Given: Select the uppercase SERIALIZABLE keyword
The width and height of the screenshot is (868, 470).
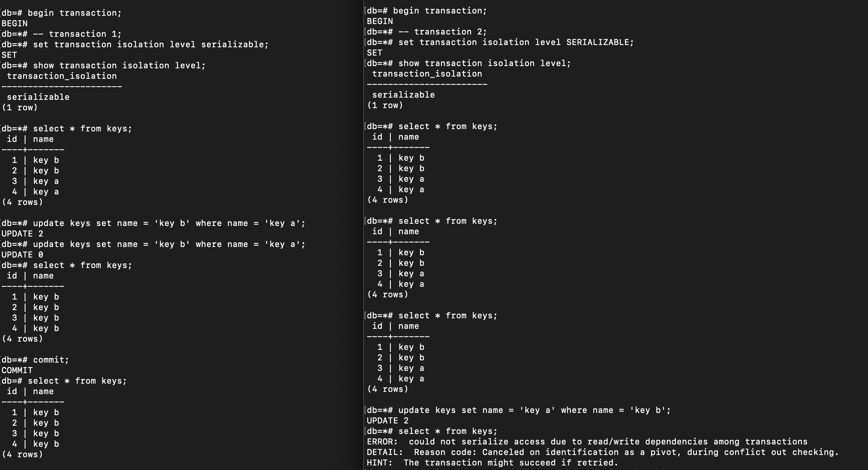Looking at the screenshot, I should click(598, 42).
